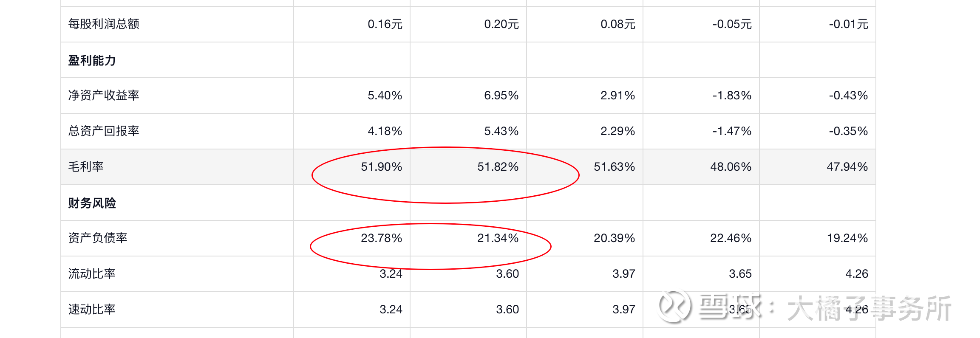The width and height of the screenshot is (980, 338).
Task: Select the 净资产收益率 row label
Action: pos(104,96)
